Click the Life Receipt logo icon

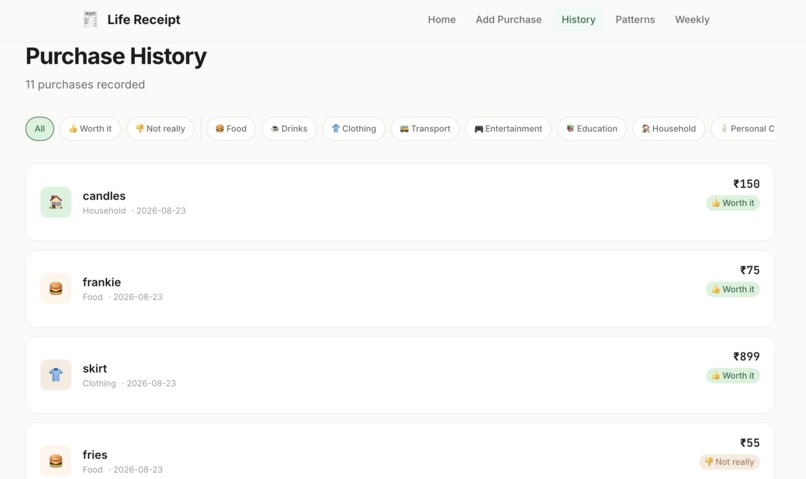pyautogui.click(x=90, y=20)
